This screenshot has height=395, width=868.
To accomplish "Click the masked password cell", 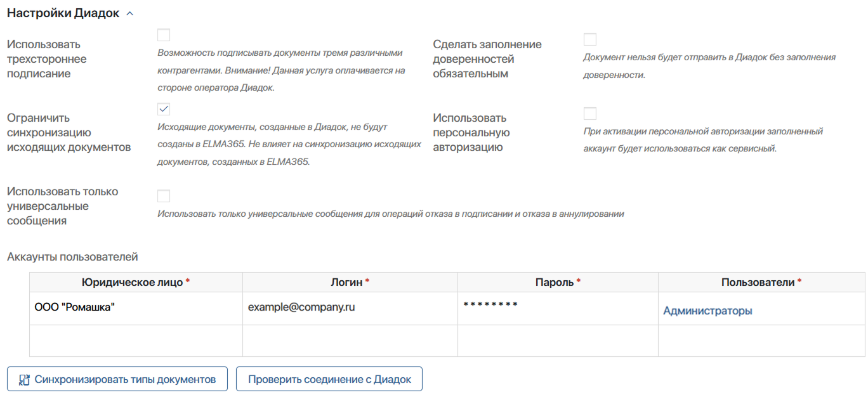I will click(558, 309).
